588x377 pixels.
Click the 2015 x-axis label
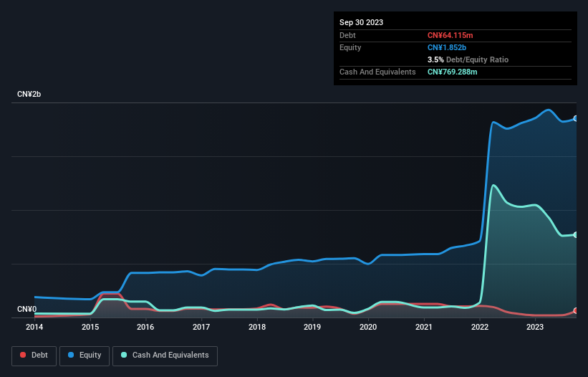point(90,327)
